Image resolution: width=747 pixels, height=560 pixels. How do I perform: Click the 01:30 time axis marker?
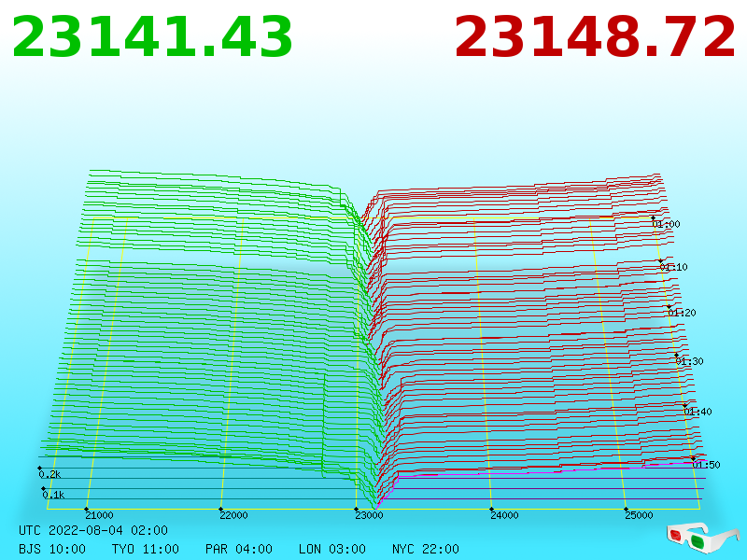[x=689, y=361]
